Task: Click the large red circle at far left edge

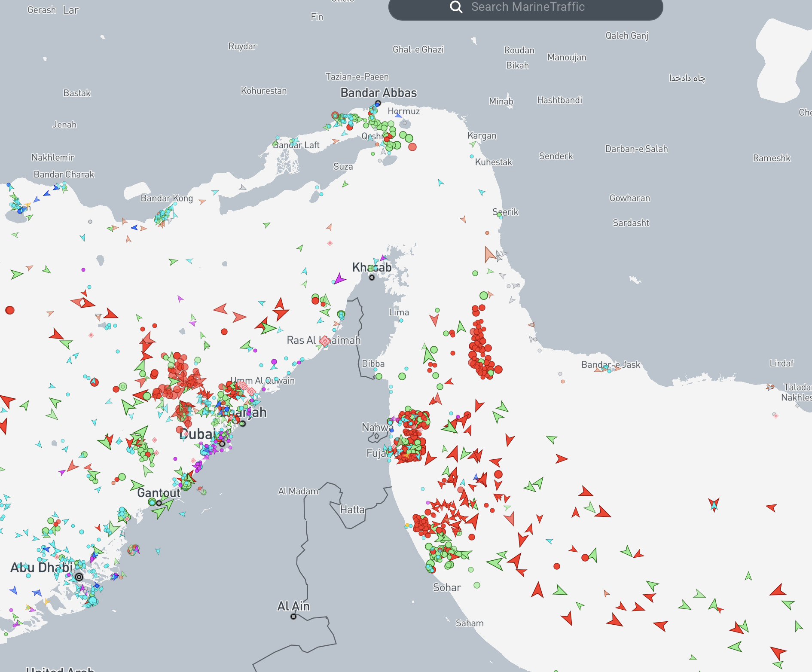Action: pos(10,310)
